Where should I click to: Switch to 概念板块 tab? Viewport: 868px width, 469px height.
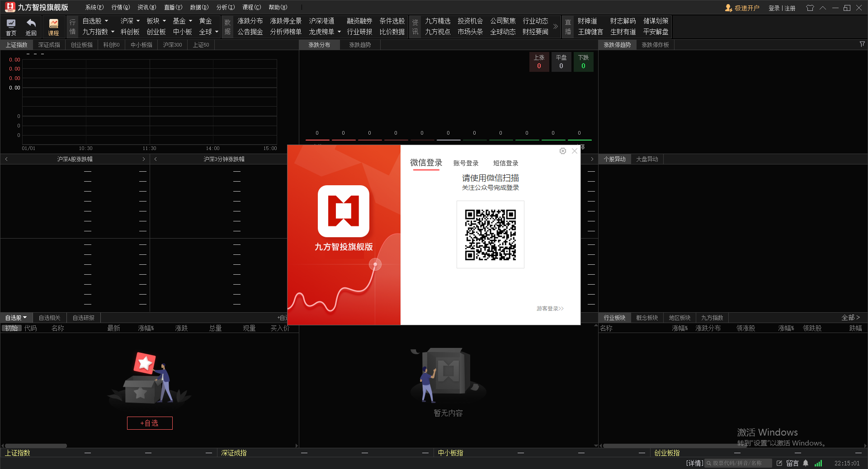coord(647,318)
